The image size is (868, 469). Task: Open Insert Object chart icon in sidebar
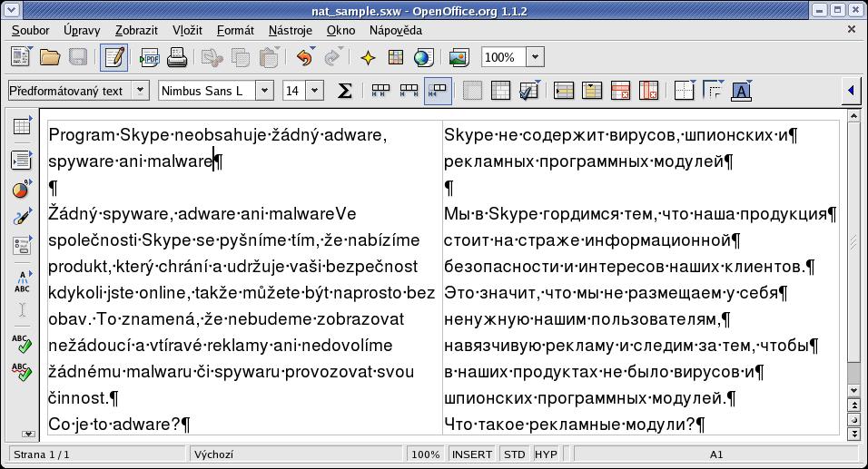[22, 189]
